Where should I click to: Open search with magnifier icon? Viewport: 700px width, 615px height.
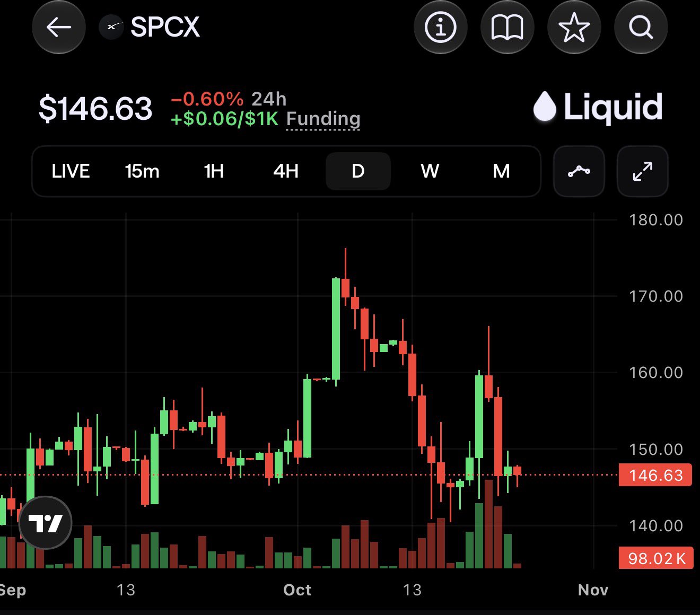coord(641,27)
